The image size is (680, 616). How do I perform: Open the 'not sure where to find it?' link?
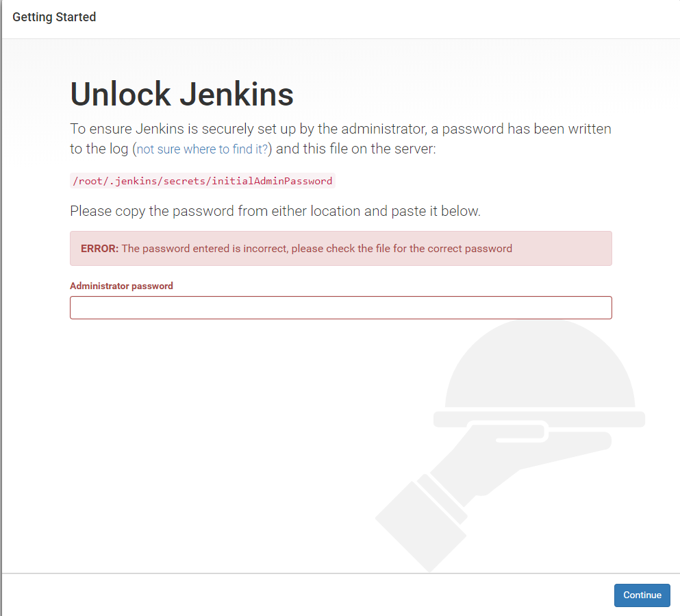(203, 149)
